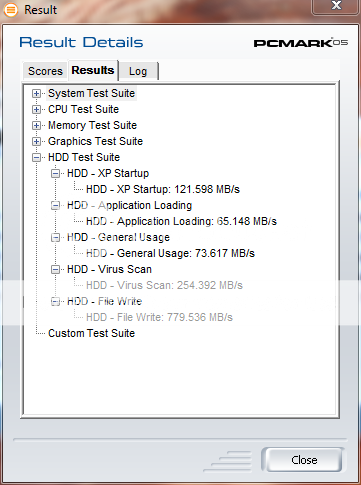Select Virus Scan 254.392 MB/s result

coord(164,285)
